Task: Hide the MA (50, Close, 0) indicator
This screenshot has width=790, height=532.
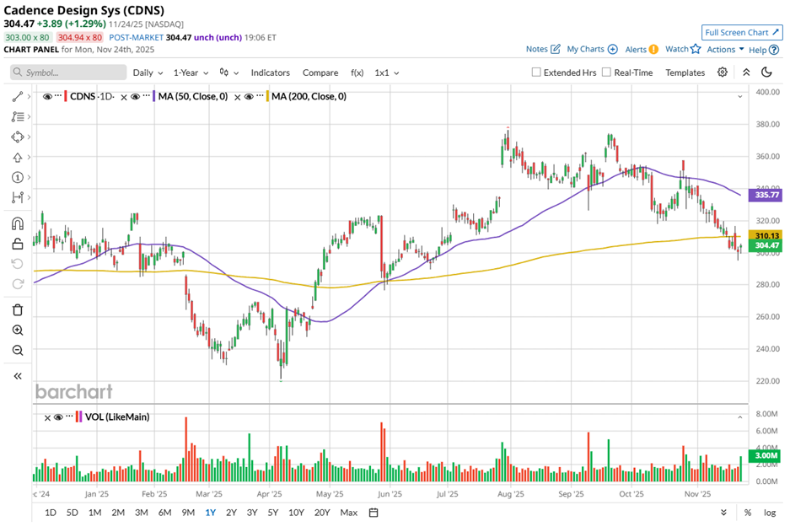Action: tap(134, 97)
